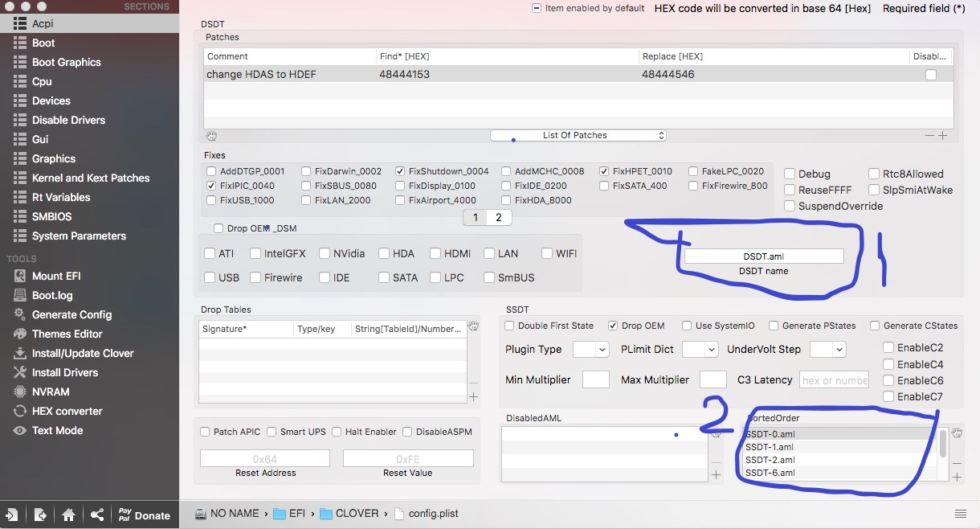This screenshot has width=980, height=529.
Task: Open Install/Update Clover tool
Action: [82, 353]
